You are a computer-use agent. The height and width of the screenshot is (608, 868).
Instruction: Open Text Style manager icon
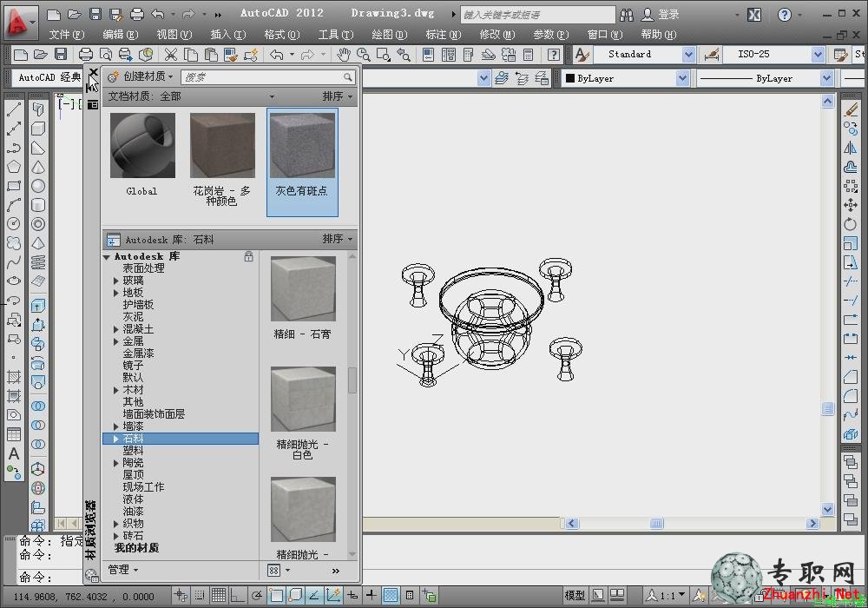tap(582, 54)
